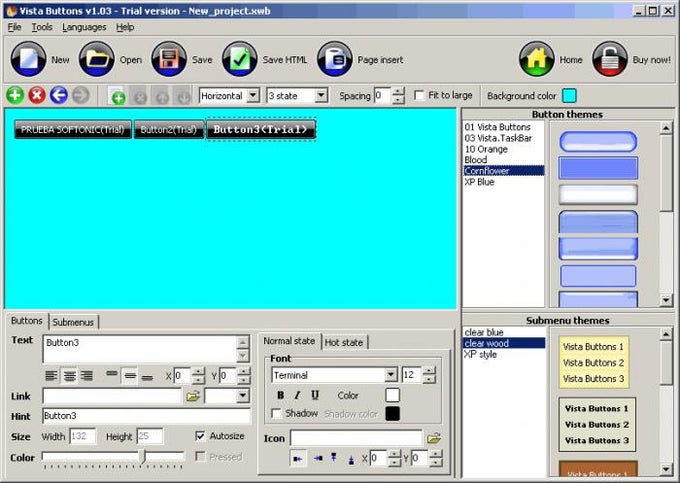Click the Color slider handle
Screen dimensions: 680x483
(142, 457)
